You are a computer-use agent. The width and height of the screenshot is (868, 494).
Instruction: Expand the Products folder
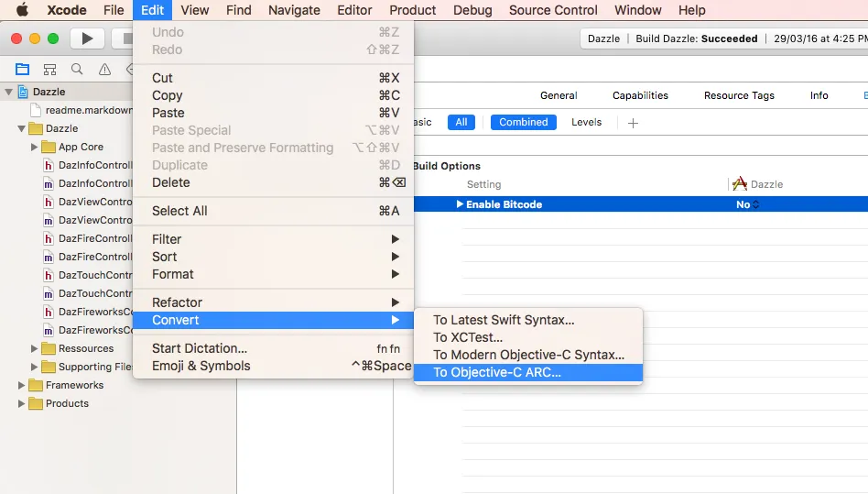(21, 403)
